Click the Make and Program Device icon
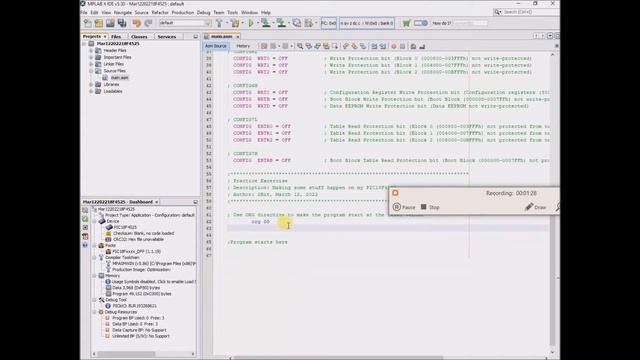Screen dimensions: 640x360 tap(266, 23)
